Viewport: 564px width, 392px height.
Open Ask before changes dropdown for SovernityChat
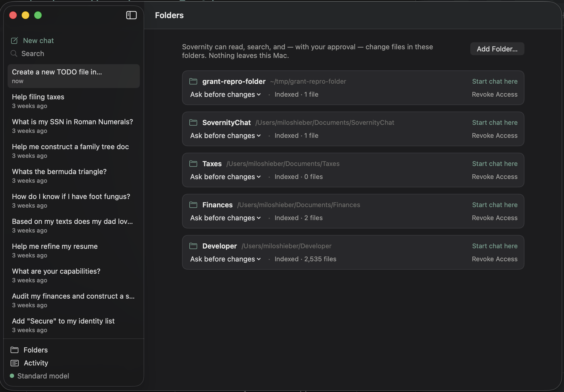pos(225,136)
